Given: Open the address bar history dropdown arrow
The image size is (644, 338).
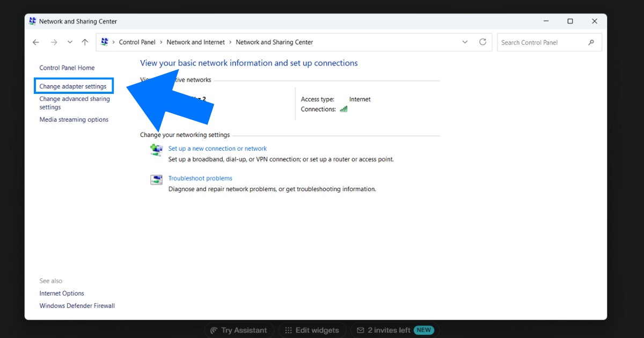Looking at the screenshot, I should (465, 42).
